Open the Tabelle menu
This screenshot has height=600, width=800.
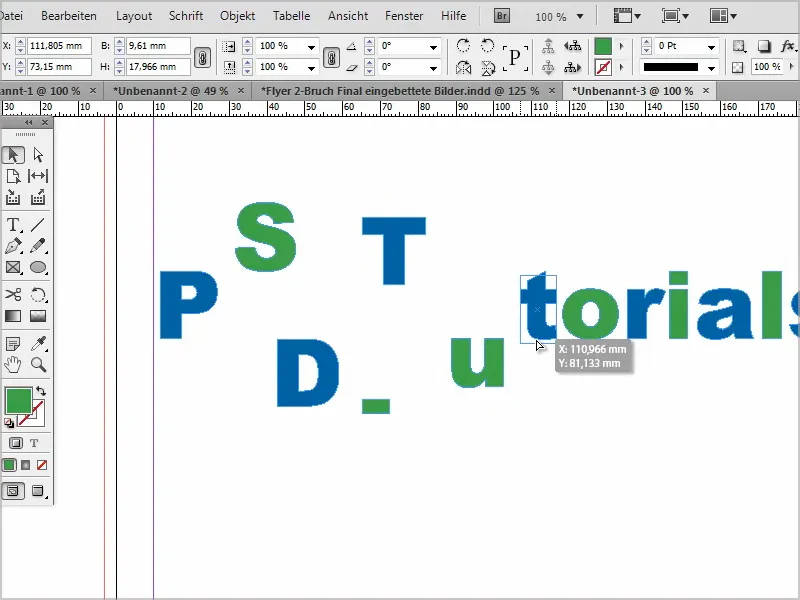point(291,16)
